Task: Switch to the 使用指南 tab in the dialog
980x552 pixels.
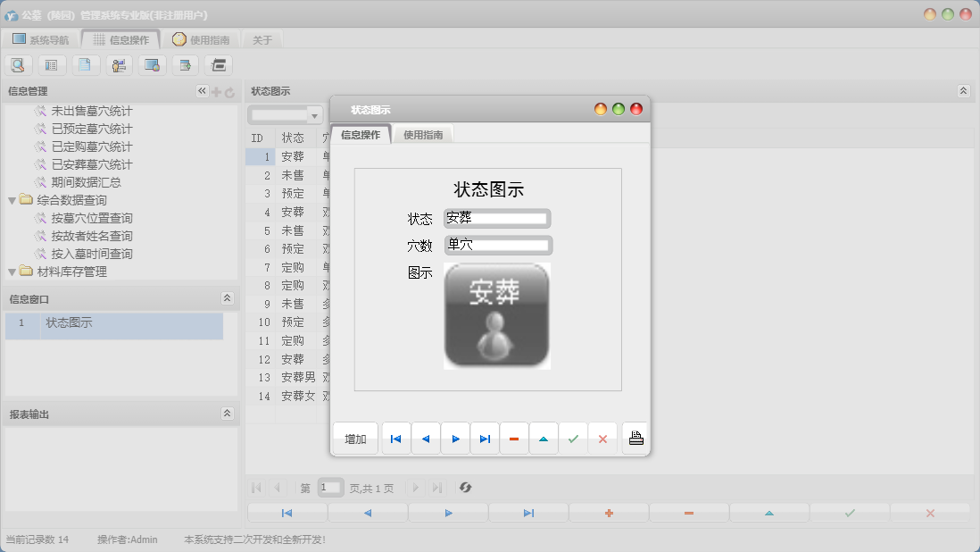Action: pos(422,136)
